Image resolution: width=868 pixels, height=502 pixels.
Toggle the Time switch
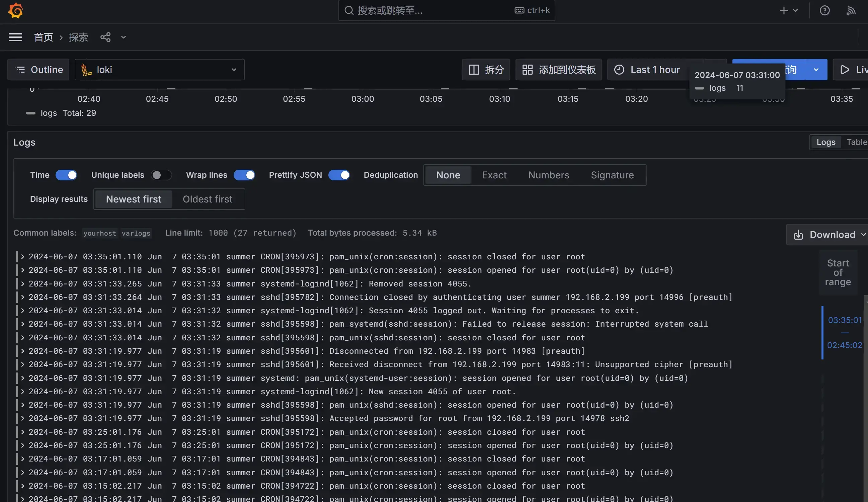coord(66,175)
